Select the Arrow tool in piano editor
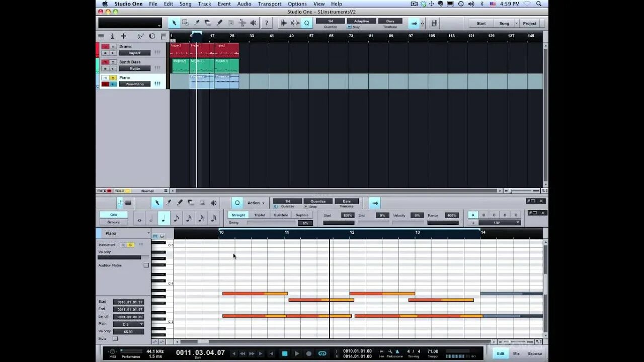 tap(157, 203)
